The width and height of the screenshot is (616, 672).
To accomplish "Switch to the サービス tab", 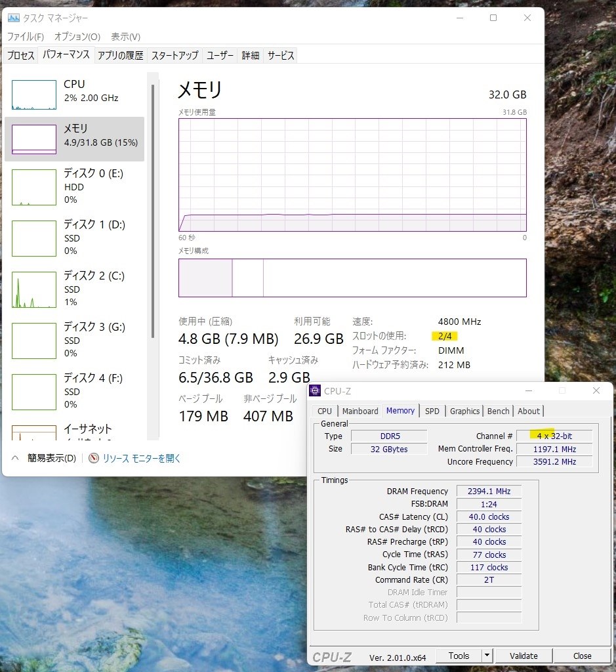I will [x=281, y=55].
